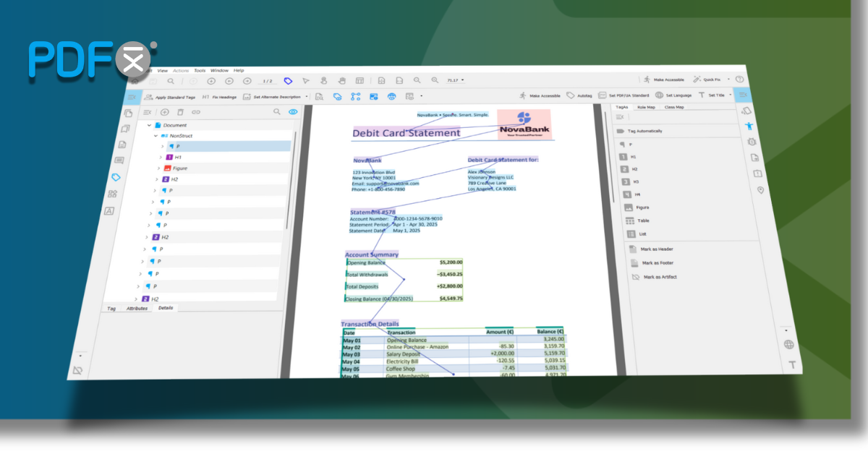Click the Tag tool icon in top toolbar

(x=288, y=81)
